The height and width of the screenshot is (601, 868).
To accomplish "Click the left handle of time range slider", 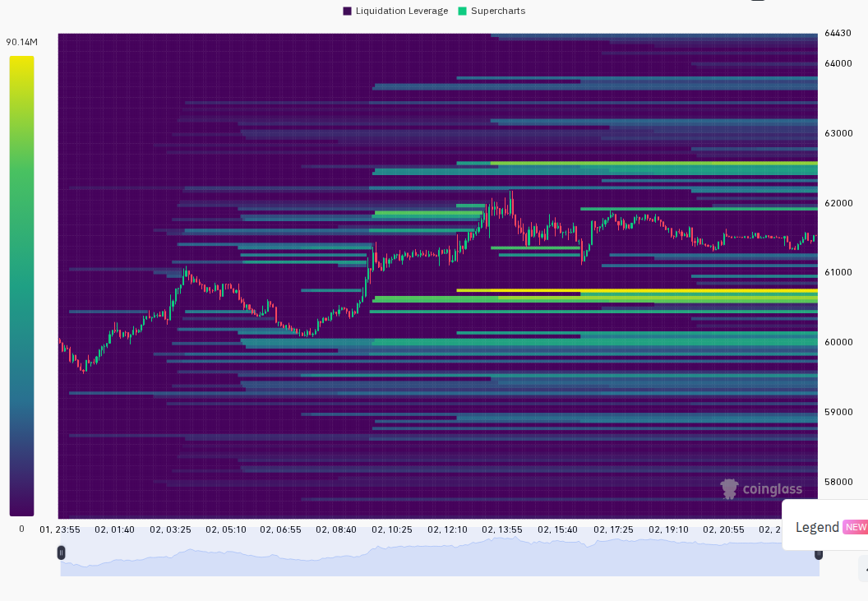I will (61, 552).
